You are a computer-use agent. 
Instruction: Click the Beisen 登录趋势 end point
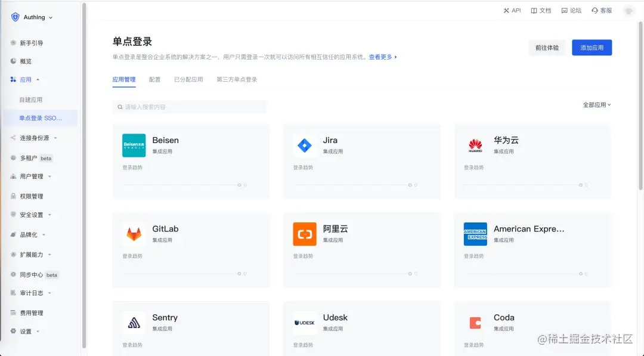coord(239,185)
